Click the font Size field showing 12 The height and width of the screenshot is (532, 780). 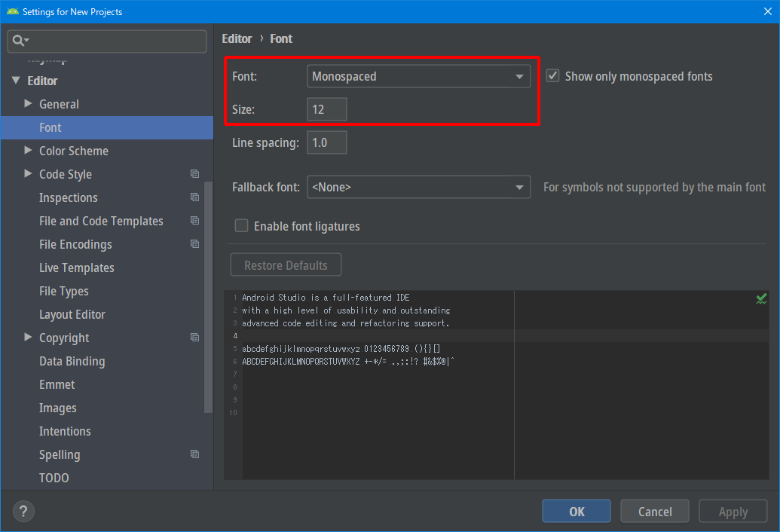327,109
